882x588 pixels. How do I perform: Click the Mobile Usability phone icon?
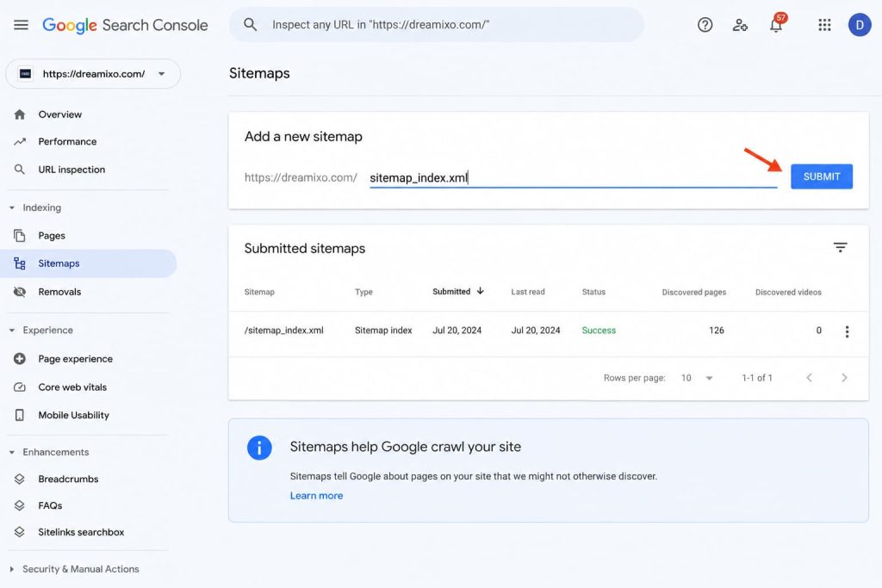pos(20,415)
